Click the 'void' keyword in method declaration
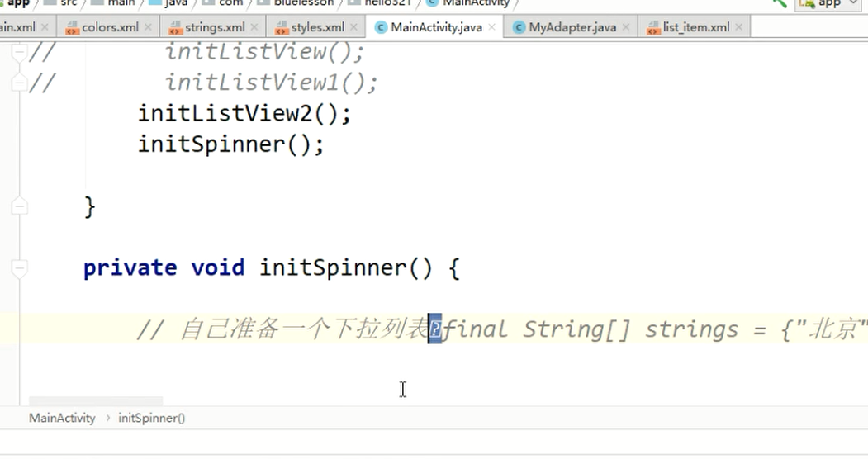Screen dimensions: 868x459 pyautogui.click(x=217, y=269)
